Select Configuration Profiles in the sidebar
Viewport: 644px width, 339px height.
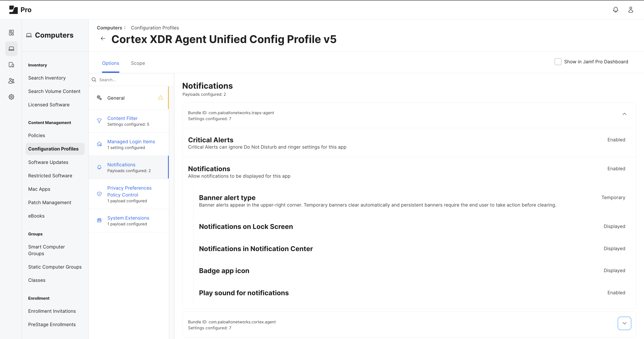(55, 149)
